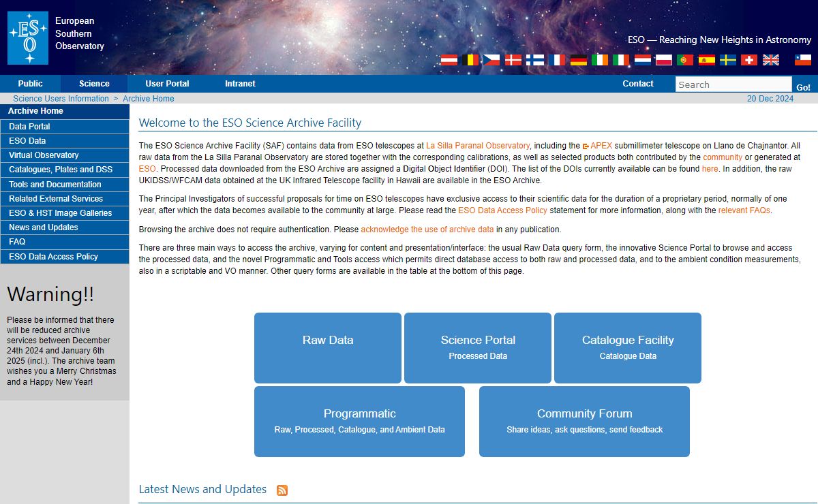The width and height of the screenshot is (818, 504).
Task: Open ESO & HST Image Galleries
Action: [x=65, y=213]
